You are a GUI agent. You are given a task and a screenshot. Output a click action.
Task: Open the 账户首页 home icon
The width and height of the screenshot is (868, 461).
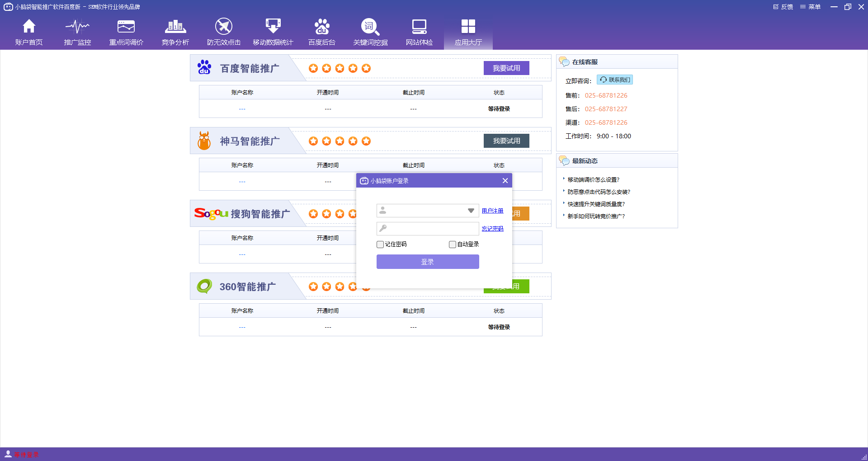(29, 32)
